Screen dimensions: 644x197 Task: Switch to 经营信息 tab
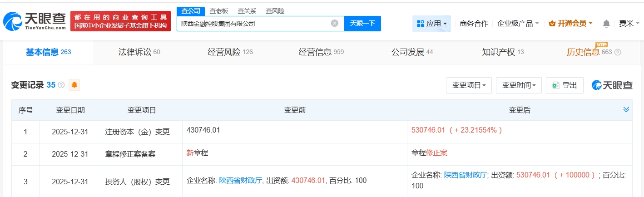pyautogui.click(x=321, y=52)
